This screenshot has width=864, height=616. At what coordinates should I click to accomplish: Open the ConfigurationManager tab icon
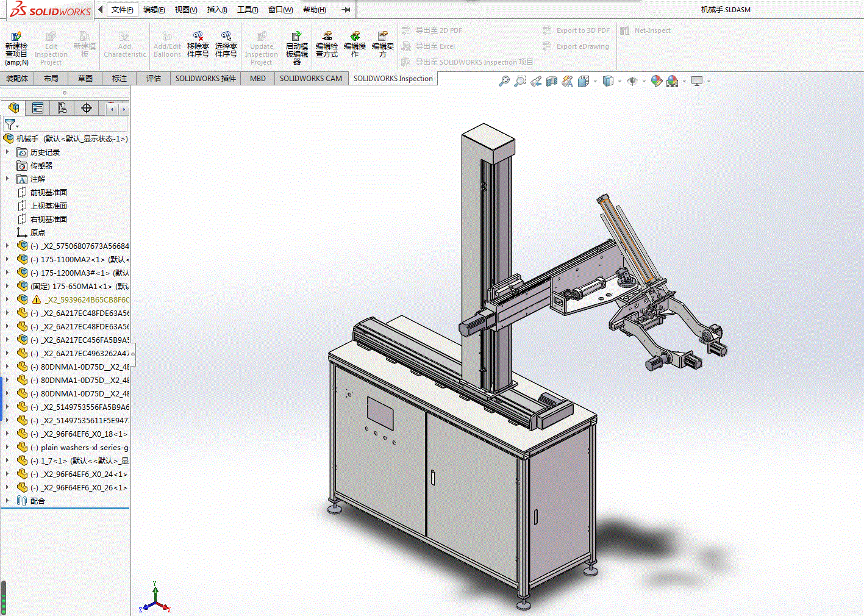(62, 108)
